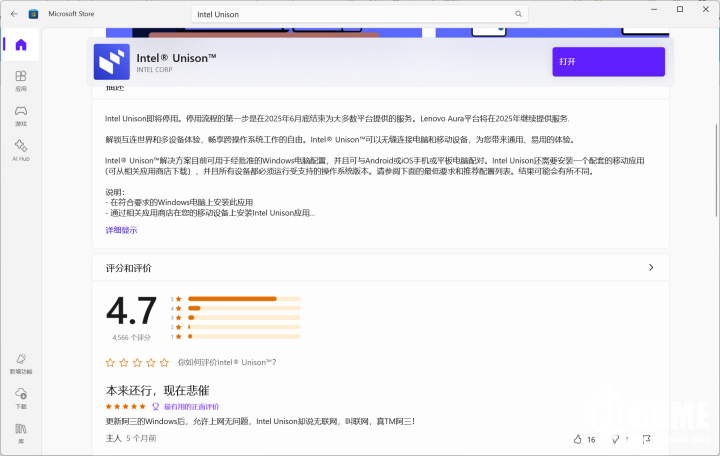Click the reviewer name 主人
Screen dimensions: 720x456
[x=113, y=439]
